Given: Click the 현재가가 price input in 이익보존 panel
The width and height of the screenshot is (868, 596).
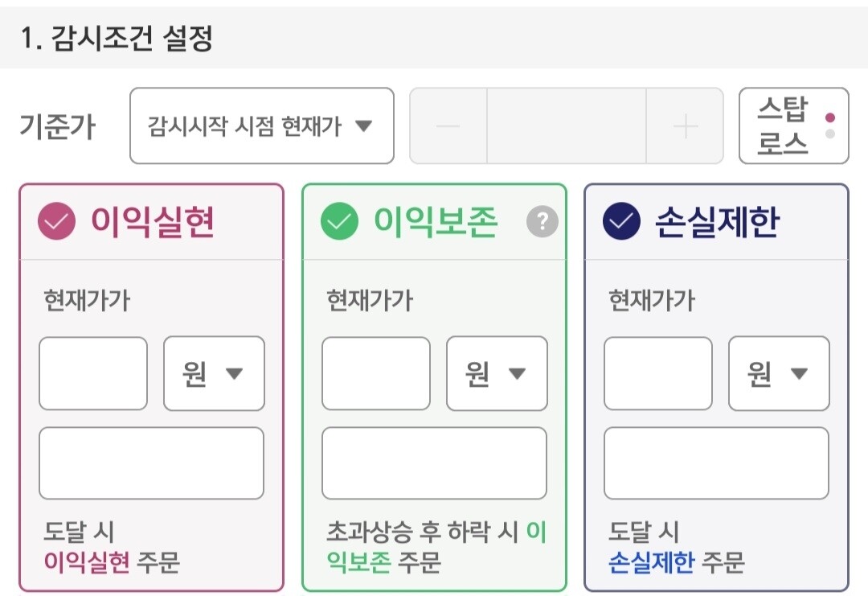Looking at the screenshot, I should 375,373.
